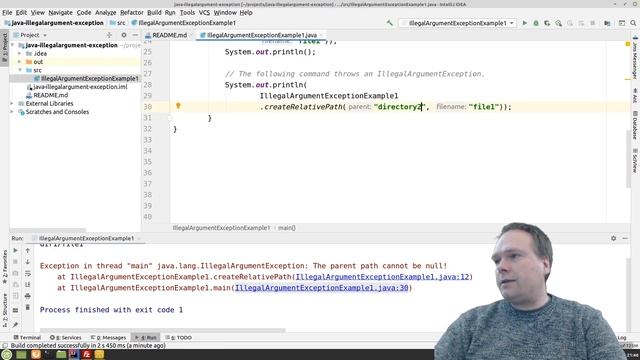Select IllegalArgumentExceptionExample1 in project tree

(x=89, y=78)
